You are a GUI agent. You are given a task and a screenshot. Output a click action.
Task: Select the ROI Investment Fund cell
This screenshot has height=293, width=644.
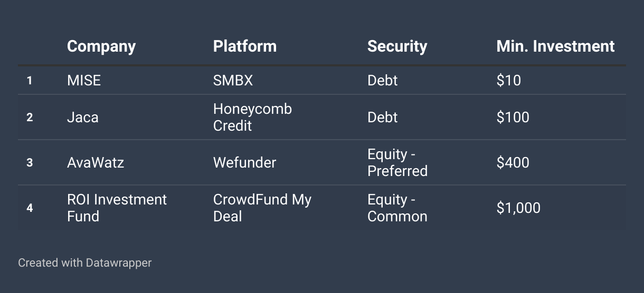(117, 208)
